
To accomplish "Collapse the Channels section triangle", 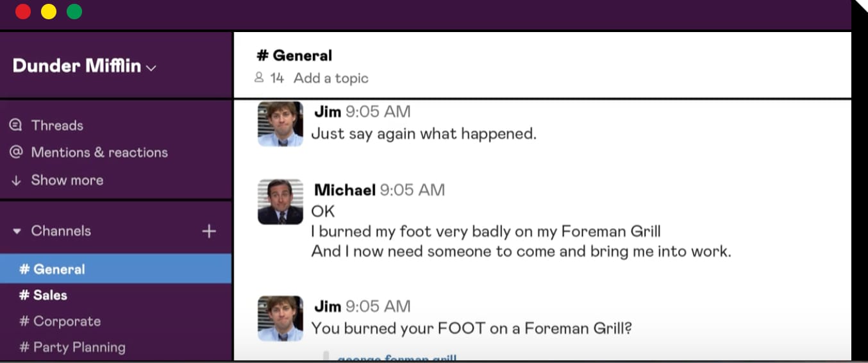I will pos(17,231).
